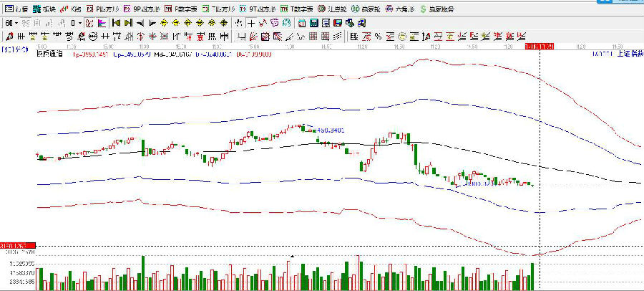The width and height of the screenshot is (644, 291).
Task: Jump to first bar with green skip-left arrow
Action: 116,23
